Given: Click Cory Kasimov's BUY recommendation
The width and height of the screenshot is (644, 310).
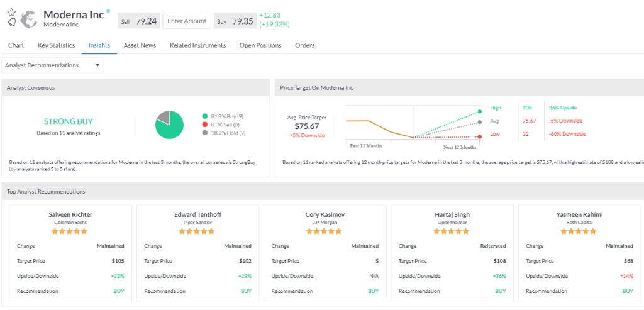Looking at the screenshot, I should point(374,291).
